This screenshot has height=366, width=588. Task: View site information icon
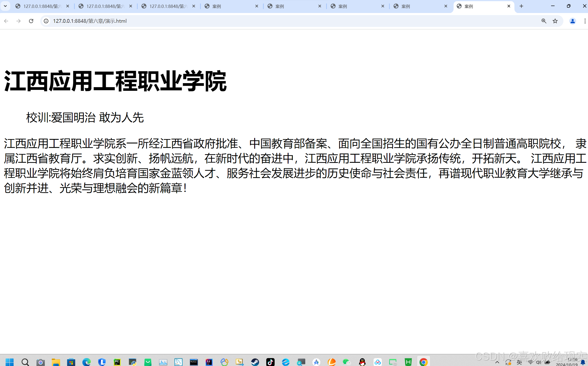[x=46, y=21]
